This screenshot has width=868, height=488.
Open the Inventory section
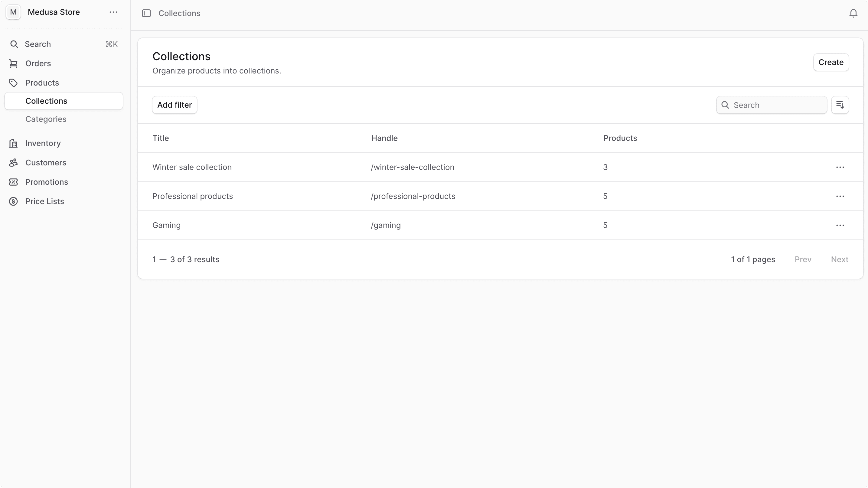click(43, 143)
